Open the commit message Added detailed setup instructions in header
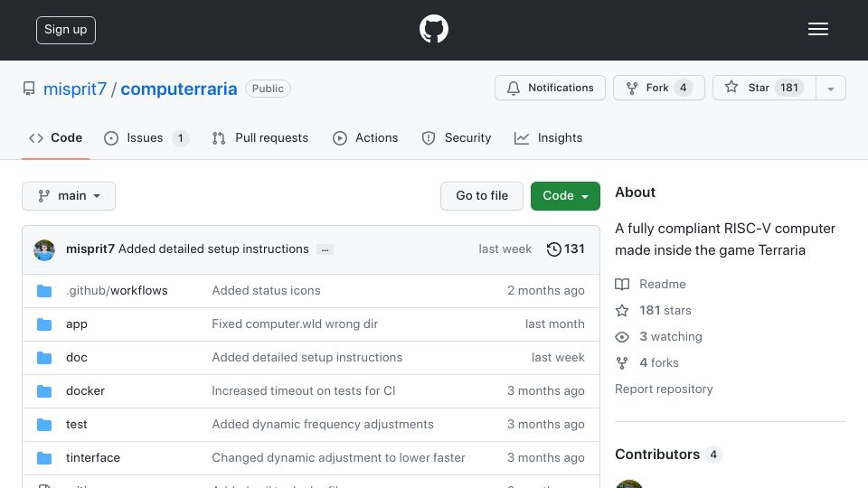Screen dimensions: 868x488 tap(213, 249)
